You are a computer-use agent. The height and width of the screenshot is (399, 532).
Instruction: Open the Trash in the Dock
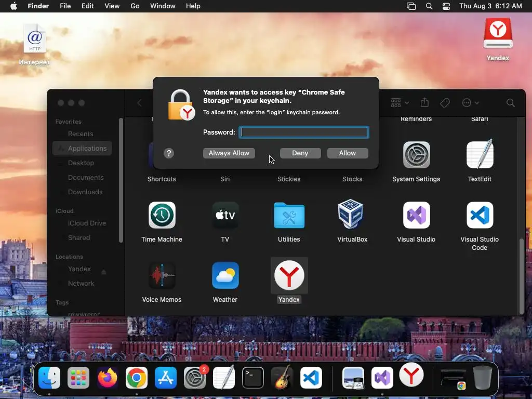coord(483,377)
